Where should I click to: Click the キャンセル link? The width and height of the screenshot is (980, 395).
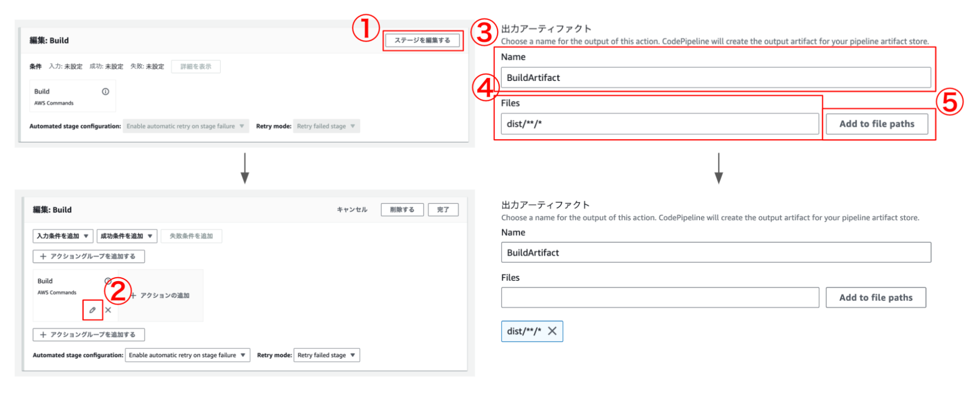(352, 210)
